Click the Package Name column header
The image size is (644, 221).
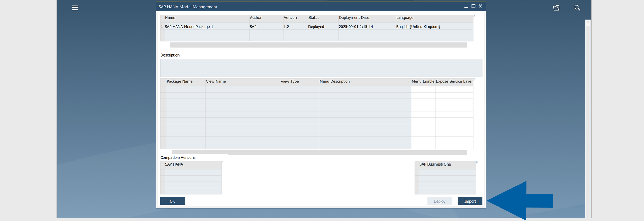[x=186, y=82]
